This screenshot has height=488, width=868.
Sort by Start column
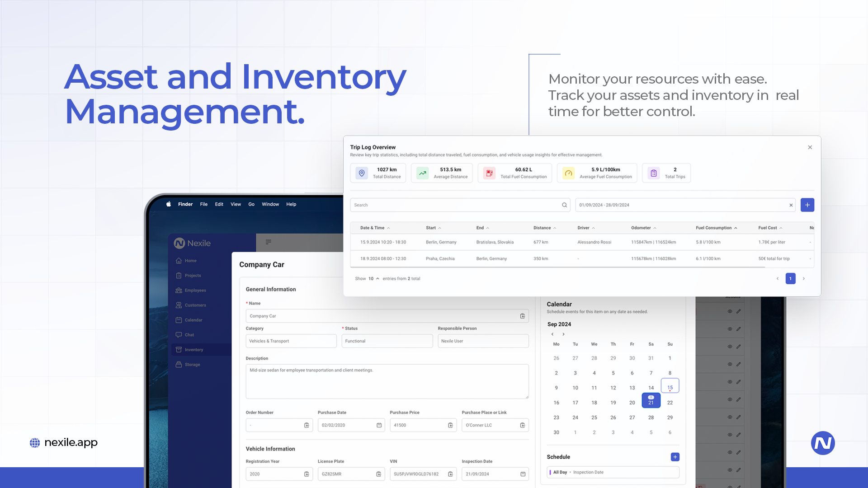[433, 228]
